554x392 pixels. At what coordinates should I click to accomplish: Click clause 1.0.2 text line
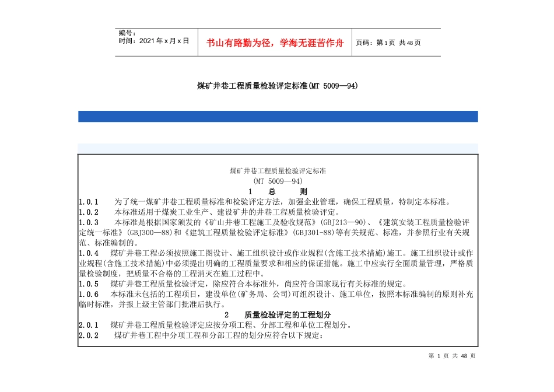(x=209, y=212)
